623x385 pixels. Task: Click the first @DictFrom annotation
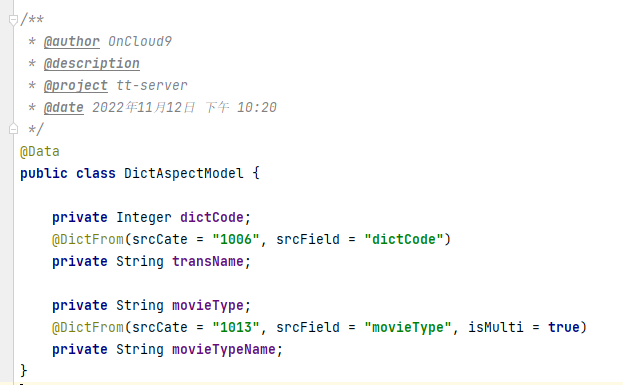pyautogui.click(x=88, y=239)
